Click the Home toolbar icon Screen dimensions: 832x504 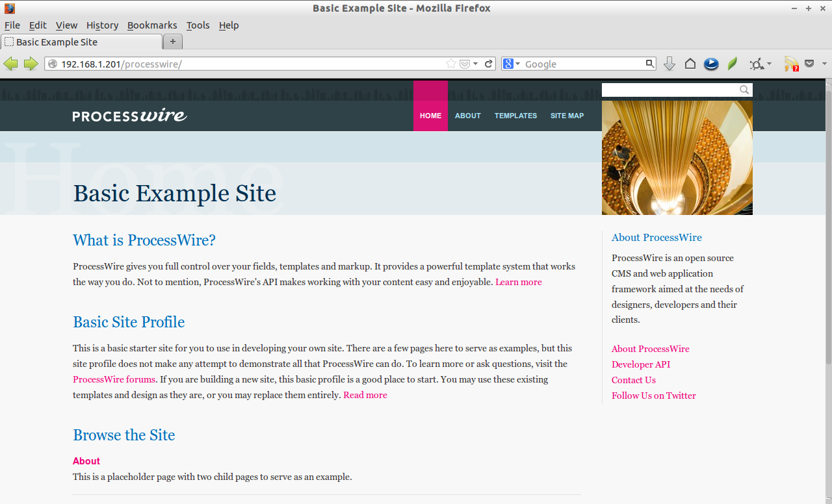tap(690, 64)
